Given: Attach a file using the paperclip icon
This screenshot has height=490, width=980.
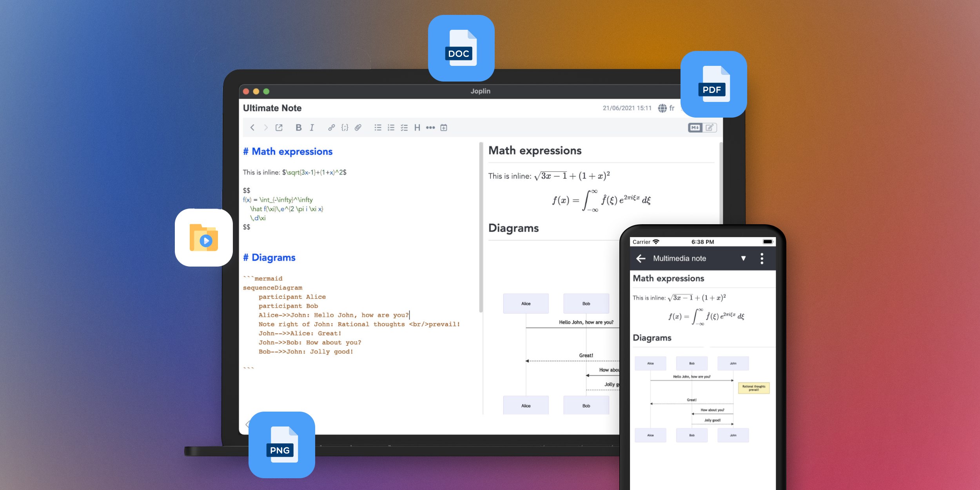Looking at the screenshot, I should (x=358, y=127).
